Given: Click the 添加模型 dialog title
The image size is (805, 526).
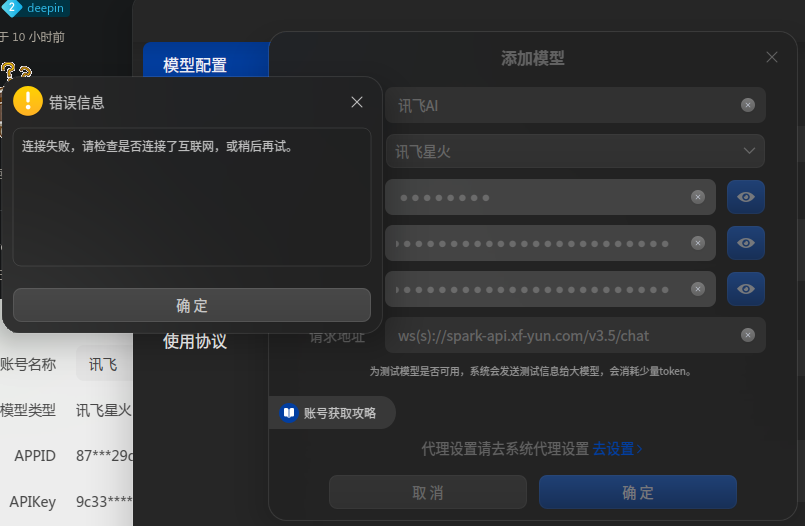Looking at the screenshot, I should (x=532, y=58).
